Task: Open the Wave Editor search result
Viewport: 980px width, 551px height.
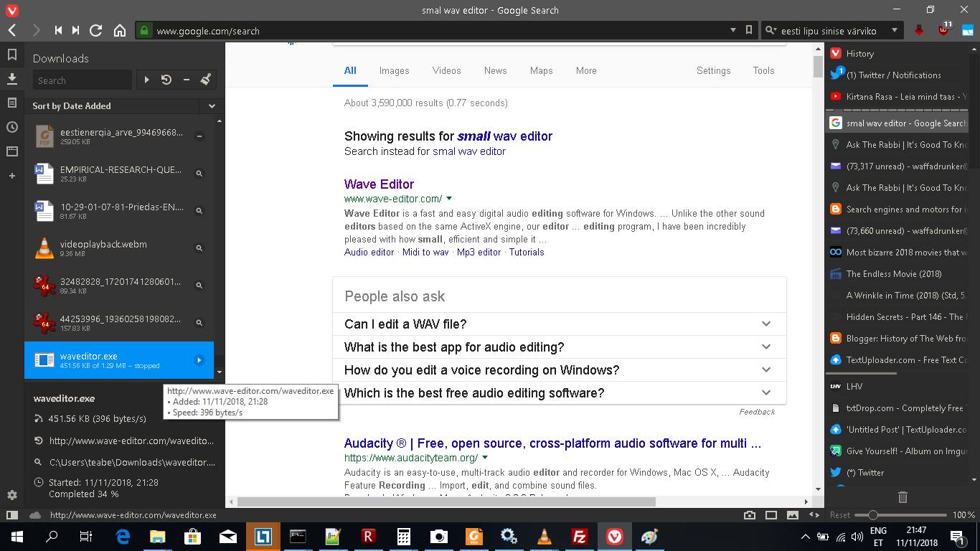Action: (x=379, y=184)
